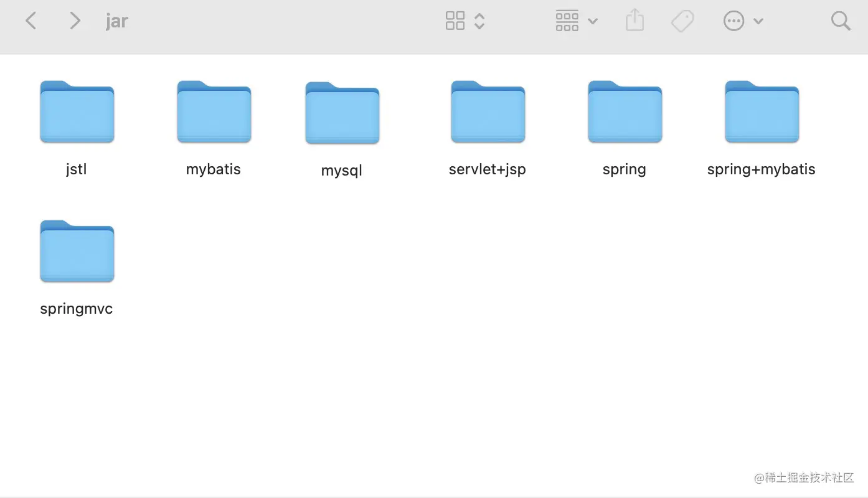Select the spring+mybatis folder icon

pyautogui.click(x=762, y=112)
